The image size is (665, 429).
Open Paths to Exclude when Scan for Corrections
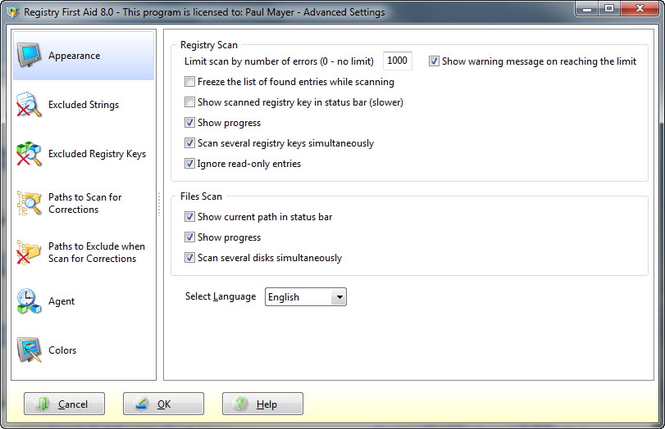(84, 252)
